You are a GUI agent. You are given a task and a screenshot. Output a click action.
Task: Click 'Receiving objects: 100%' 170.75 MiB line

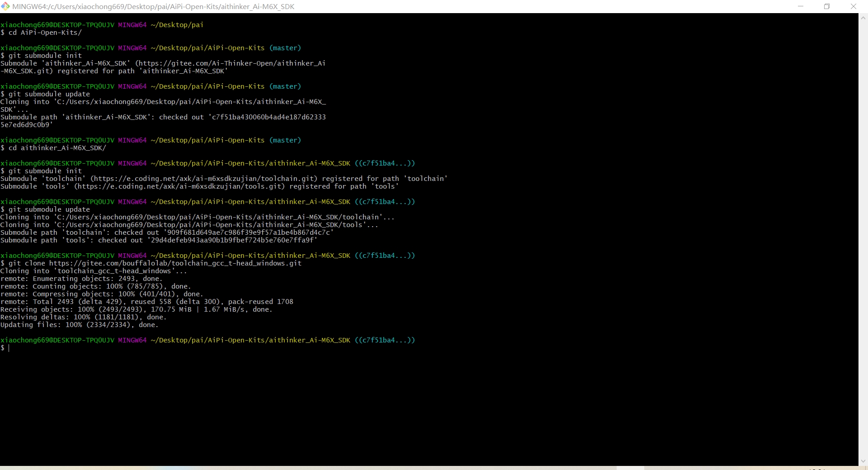point(137,309)
